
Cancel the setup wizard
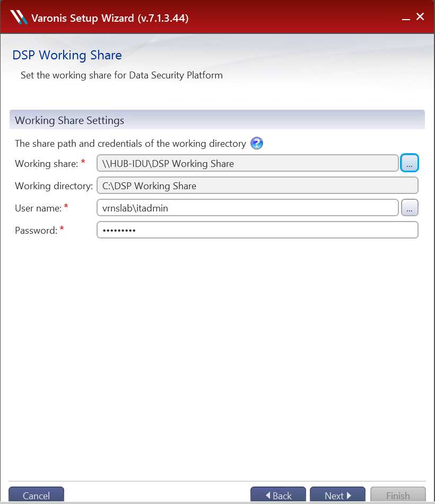[x=36, y=494]
